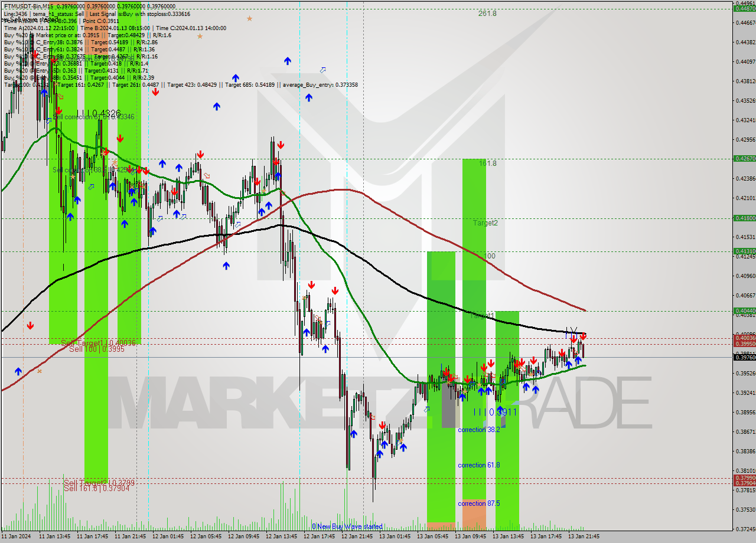756x543 pixels.
Task: Click the '13 Jan 13:45' time axis label
Action: 509,537
